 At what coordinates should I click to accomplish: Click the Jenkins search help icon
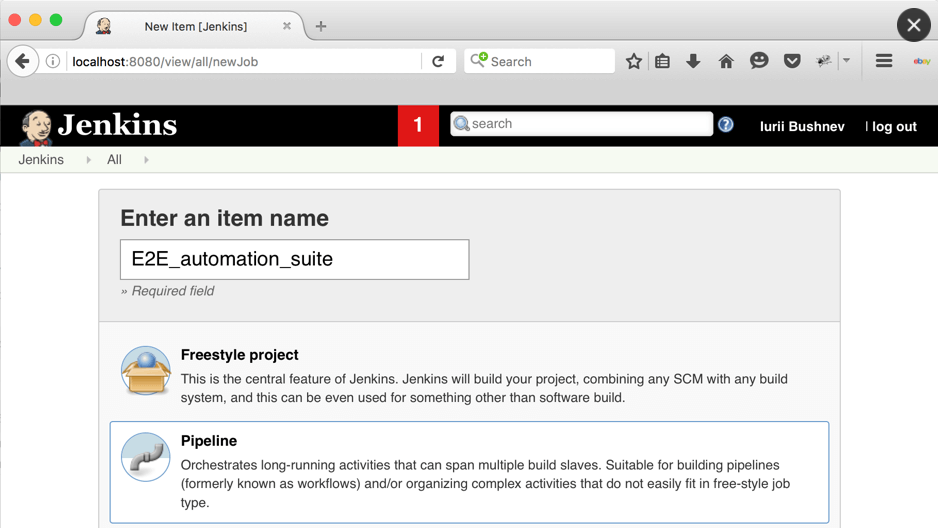coord(726,125)
